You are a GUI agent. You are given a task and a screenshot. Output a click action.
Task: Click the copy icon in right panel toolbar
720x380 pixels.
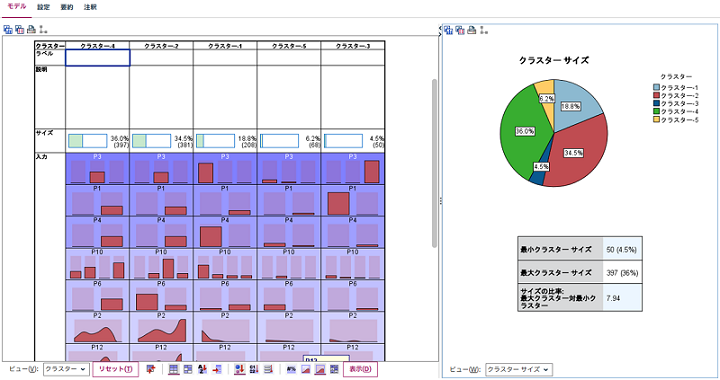pyautogui.click(x=448, y=30)
